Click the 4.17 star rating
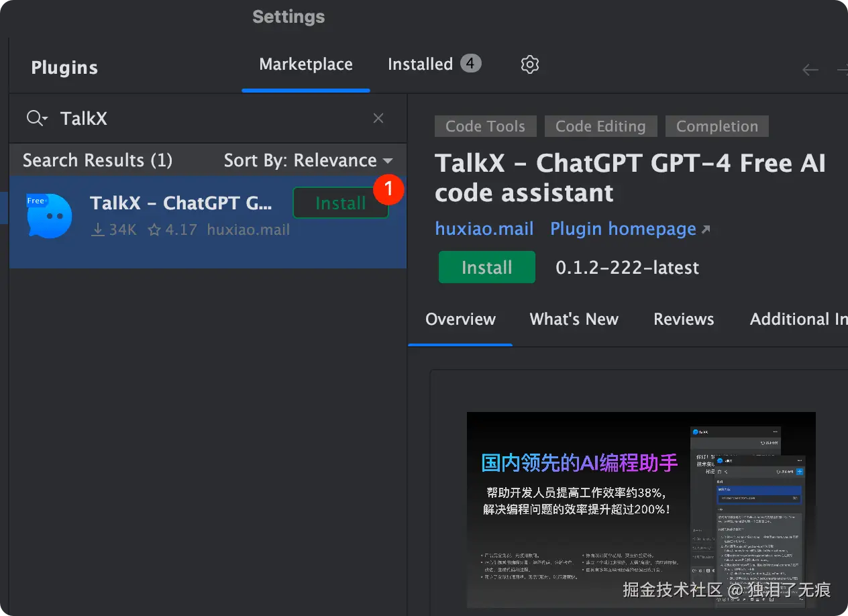This screenshot has height=616, width=848. (172, 229)
